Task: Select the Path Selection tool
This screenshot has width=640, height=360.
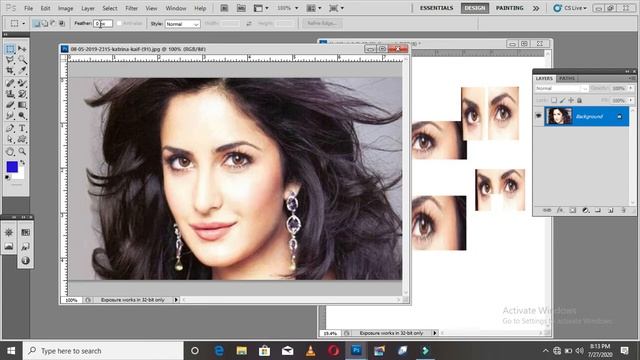Action: click(10, 139)
